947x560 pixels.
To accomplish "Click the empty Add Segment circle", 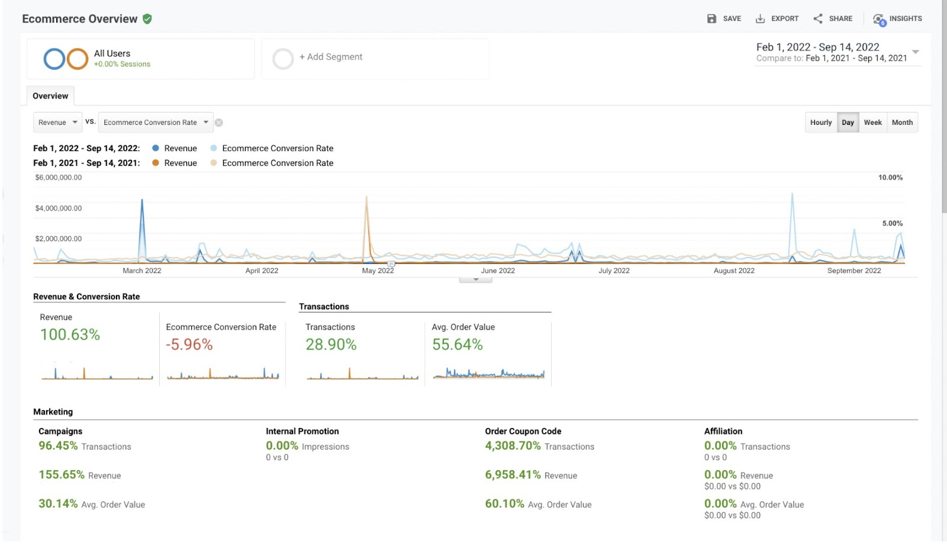I will point(283,59).
